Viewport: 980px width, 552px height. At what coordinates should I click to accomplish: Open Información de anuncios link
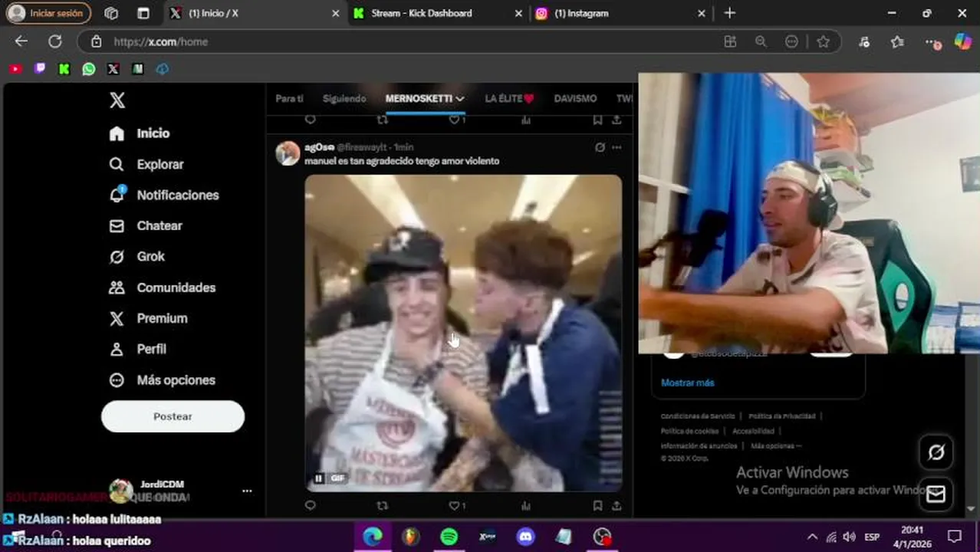[699, 445]
